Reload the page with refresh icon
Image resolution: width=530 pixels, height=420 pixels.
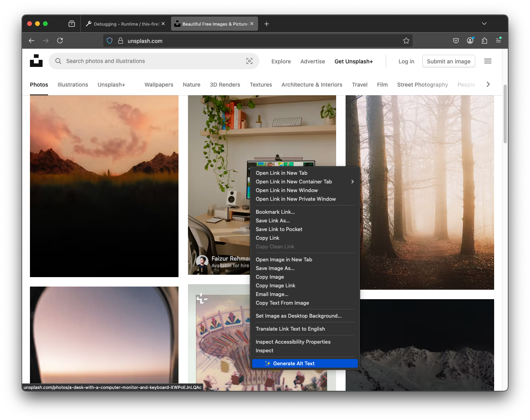pos(60,41)
